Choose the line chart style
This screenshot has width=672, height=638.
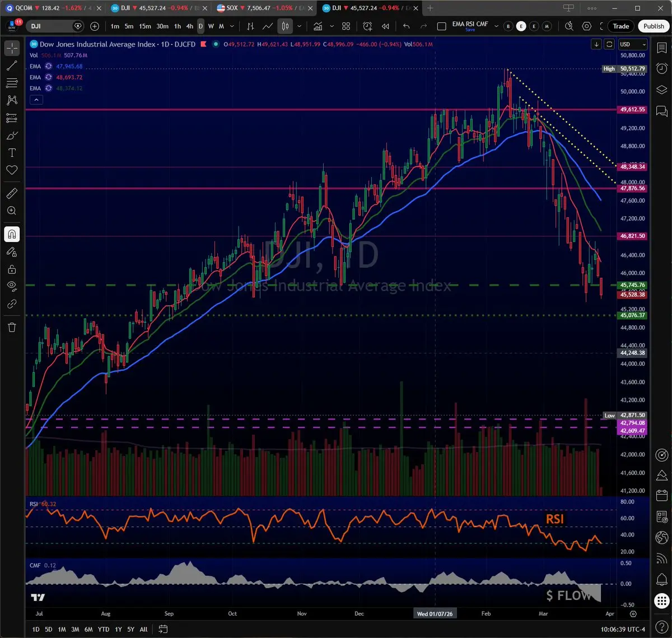(x=268, y=26)
